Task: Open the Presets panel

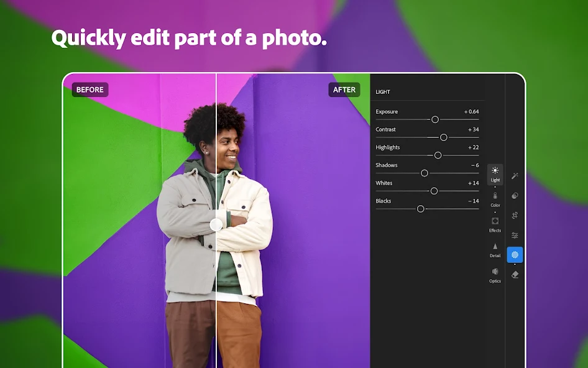Action: point(515,235)
